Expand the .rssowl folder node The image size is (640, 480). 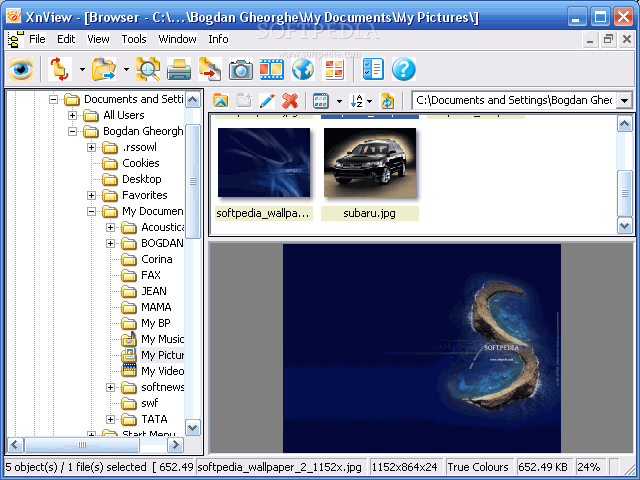coord(91,147)
